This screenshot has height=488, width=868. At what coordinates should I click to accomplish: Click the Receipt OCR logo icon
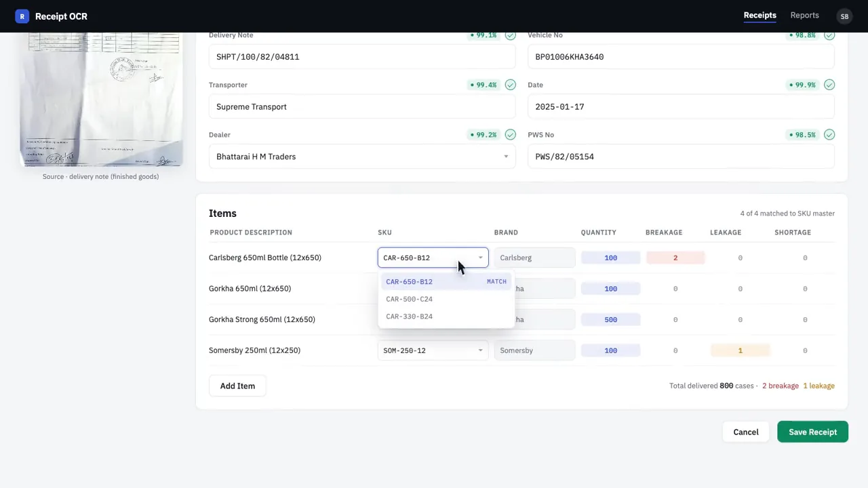[x=22, y=16]
